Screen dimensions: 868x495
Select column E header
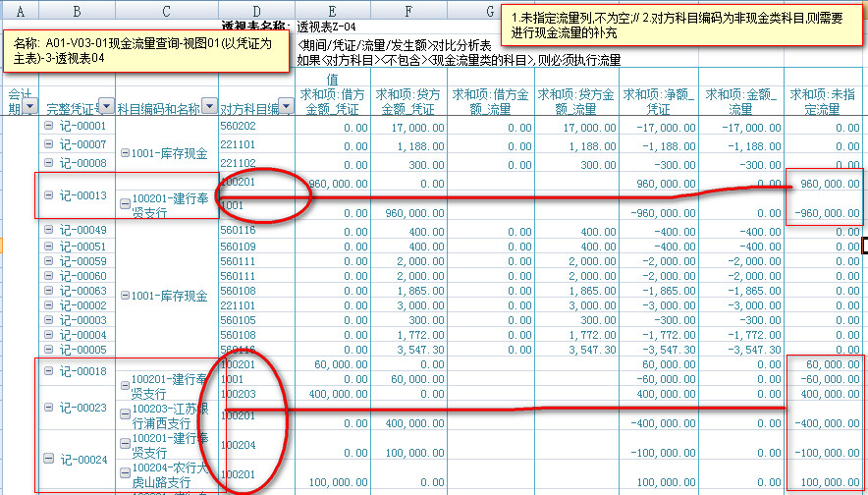point(334,9)
